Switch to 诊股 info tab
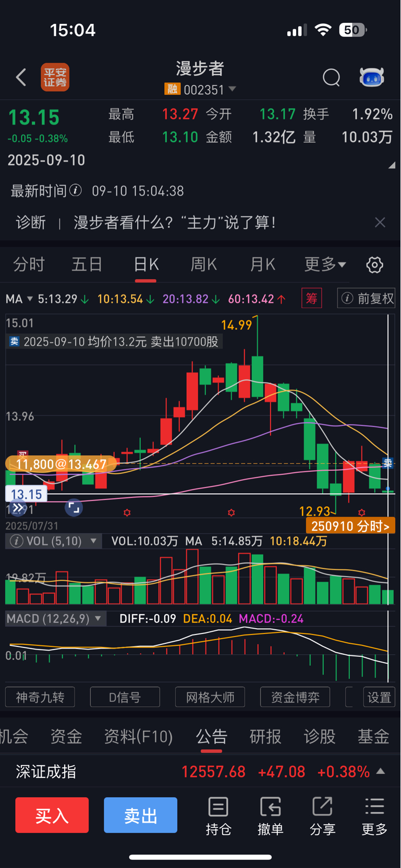Viewport: 401px width, 868px height. 320,736
